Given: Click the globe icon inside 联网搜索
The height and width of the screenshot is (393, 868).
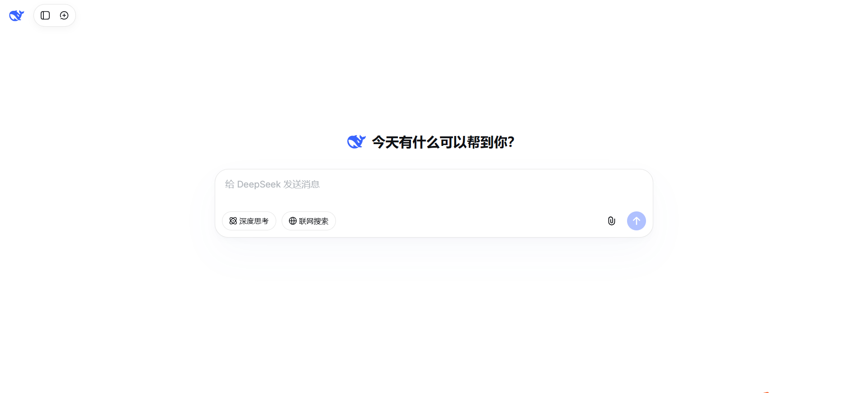Looking at the screenshot, I should click(x=293, y=221).
